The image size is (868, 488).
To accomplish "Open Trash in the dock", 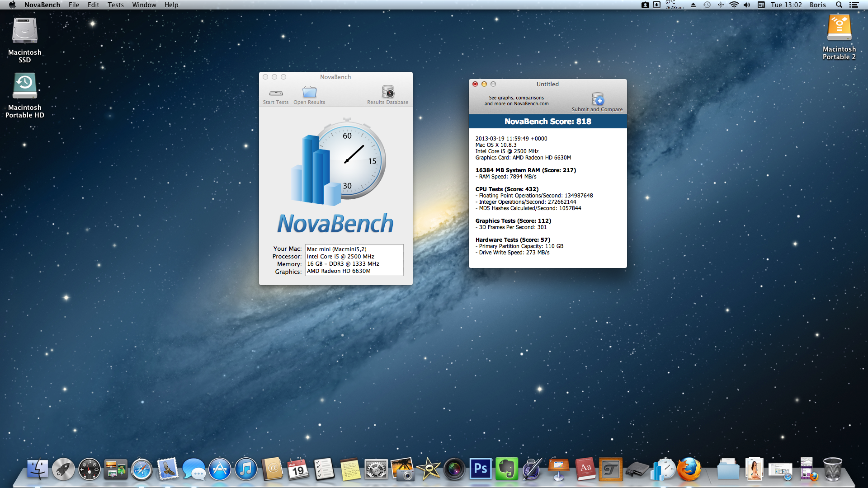I will [x=833, y=469].
